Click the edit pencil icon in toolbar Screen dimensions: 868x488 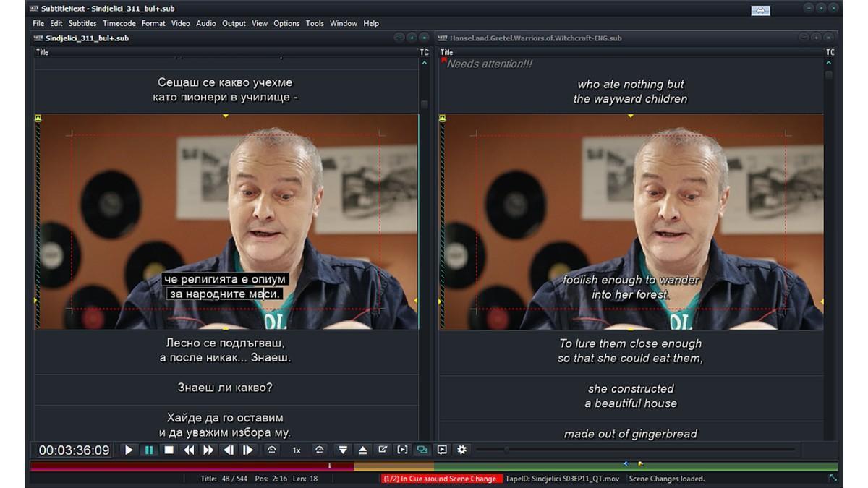pyautogui.click(x=383, y=450)
